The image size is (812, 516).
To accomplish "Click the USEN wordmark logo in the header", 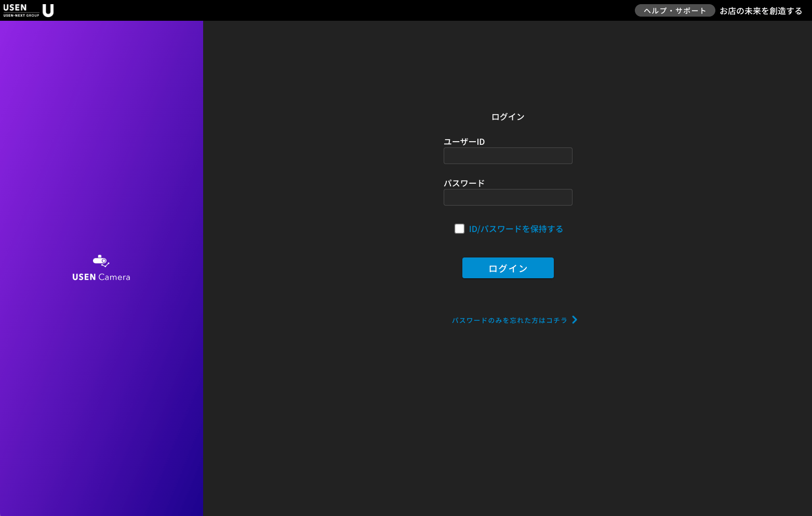I will 15,7.
